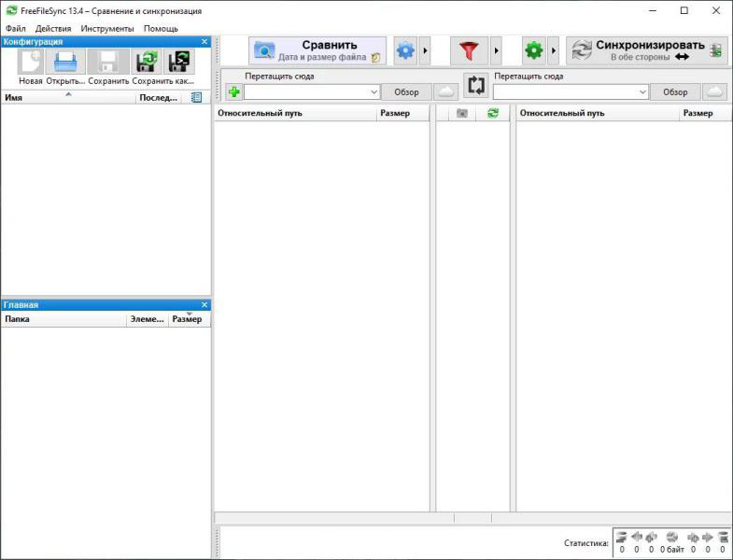The height and width of the screenshot is (560, 733).
Task: Click update-left arrow statistics icon
Action: pos(636,537)
